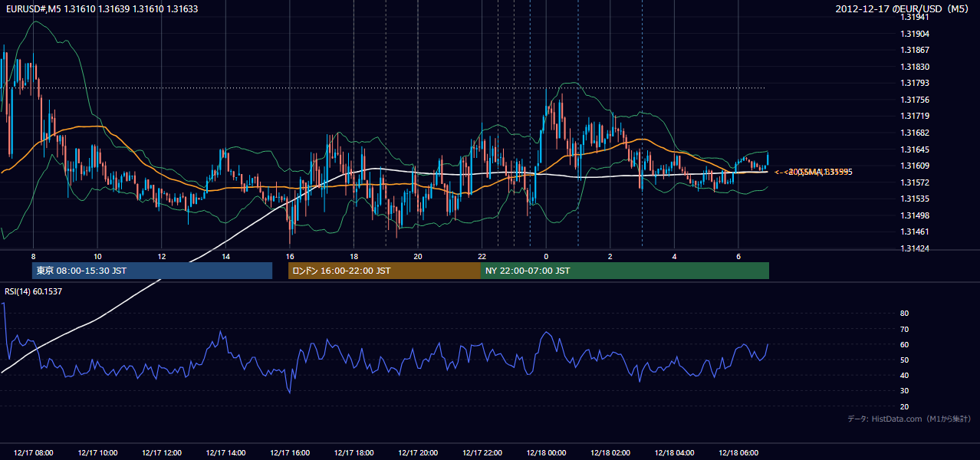Click hour 18 on the chart's hour axis
The image size is (980, 460).
(x=354, y=256)
